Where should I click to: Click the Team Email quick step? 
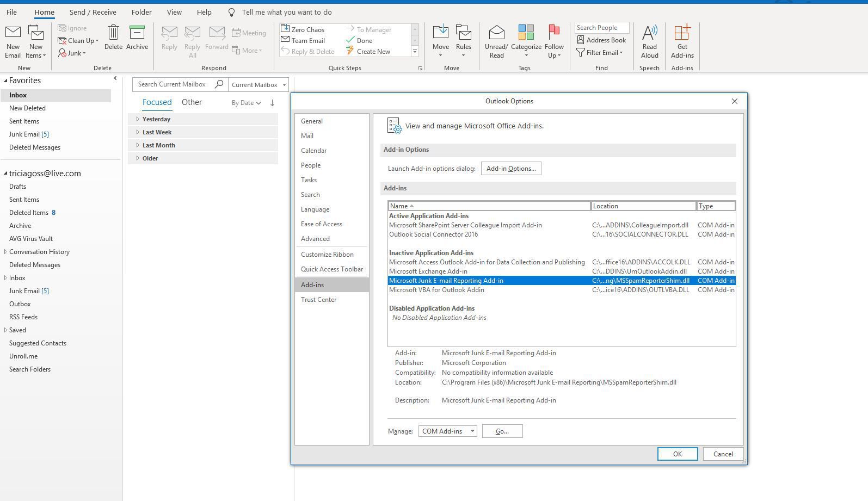click(x=303, y=40)
